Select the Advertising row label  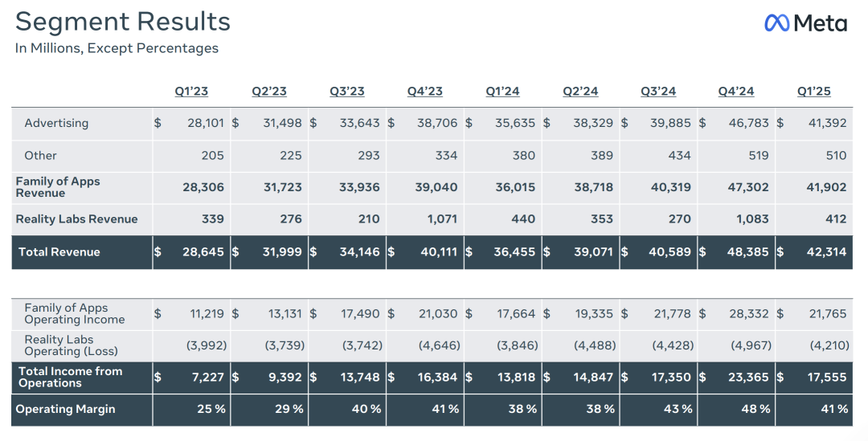click(56, 123)
